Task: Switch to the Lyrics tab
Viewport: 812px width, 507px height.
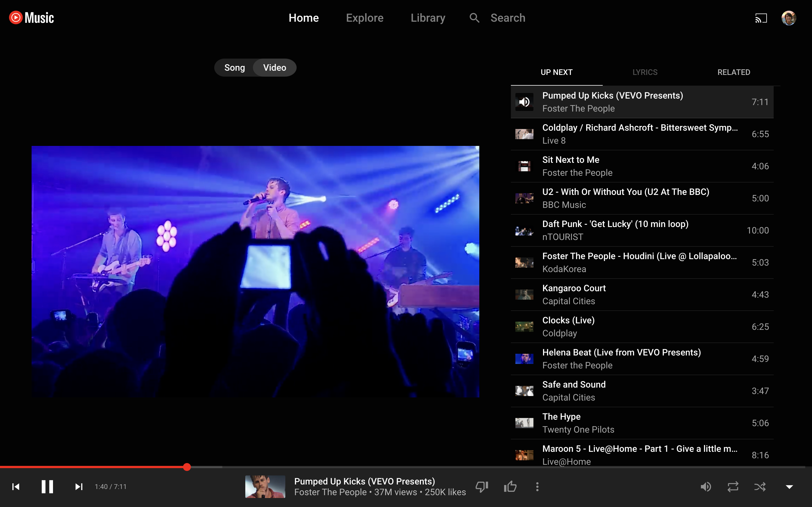Action: coord(645,72)
